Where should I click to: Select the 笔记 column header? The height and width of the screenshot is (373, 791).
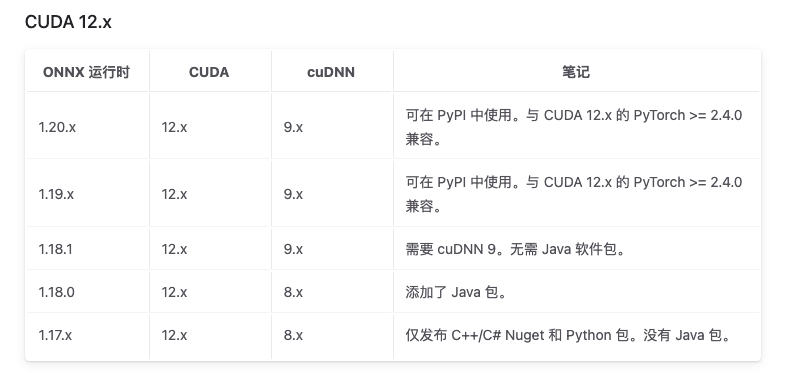(576, 72)
